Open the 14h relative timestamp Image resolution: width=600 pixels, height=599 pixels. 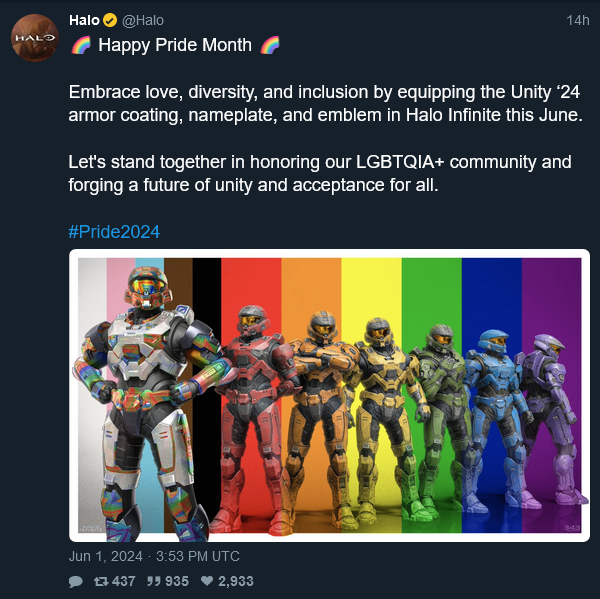[x=578, y=20]
